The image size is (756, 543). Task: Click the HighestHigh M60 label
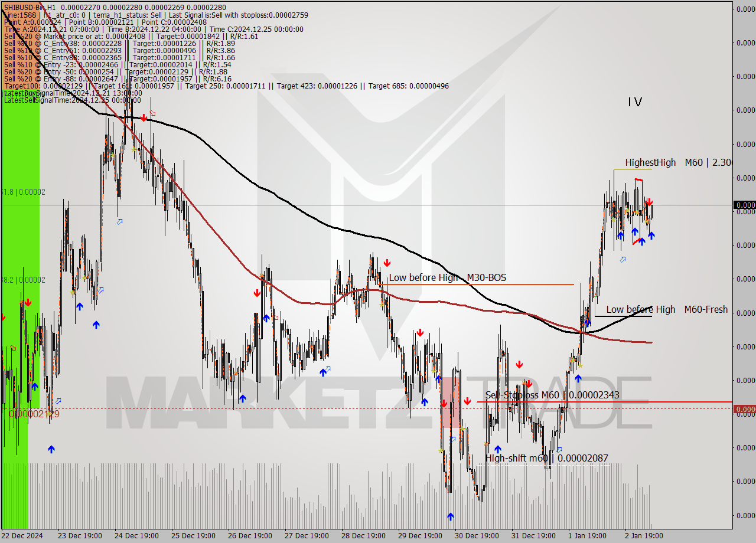coord(678,162)
